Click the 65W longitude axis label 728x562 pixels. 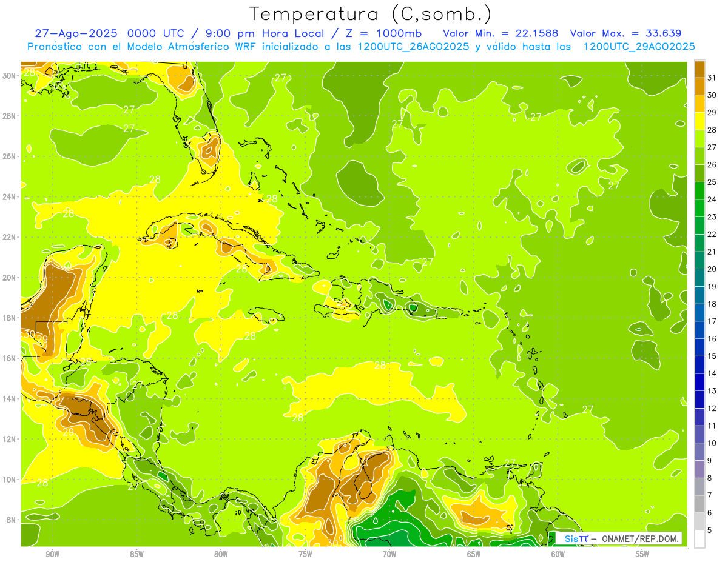(474, 554)
